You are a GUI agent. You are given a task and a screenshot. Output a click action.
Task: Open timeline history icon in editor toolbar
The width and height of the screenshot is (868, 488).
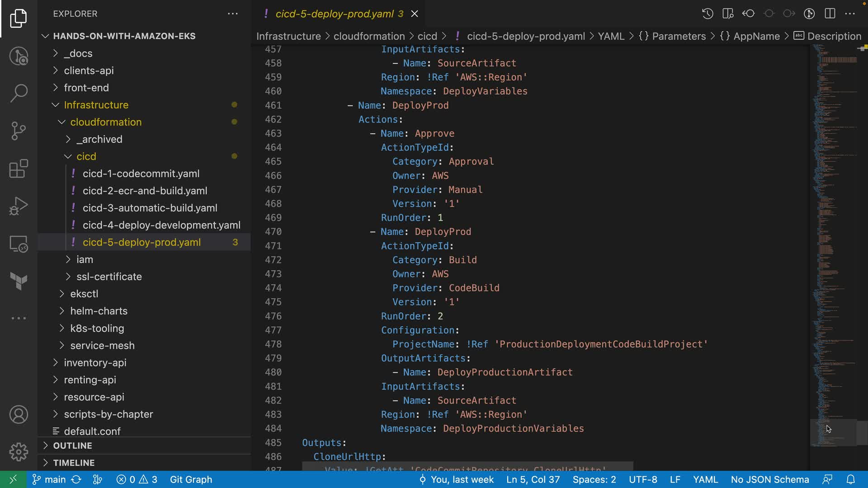[708, 14]
